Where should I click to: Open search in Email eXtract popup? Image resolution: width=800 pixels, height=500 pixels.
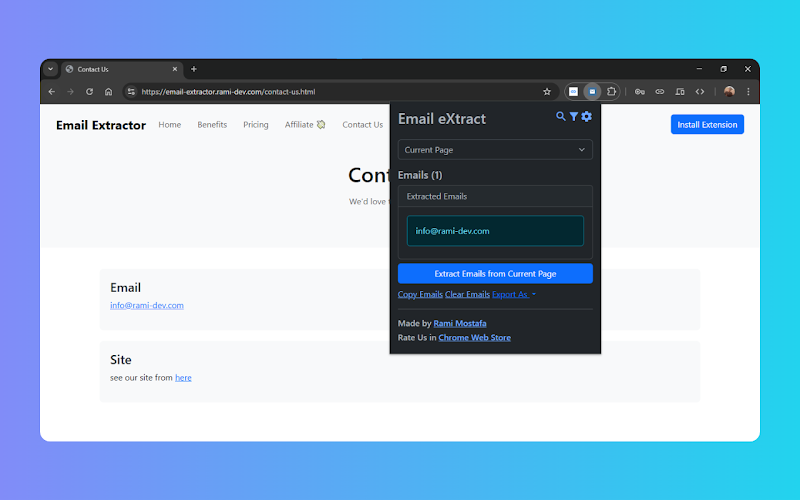point(560,116)
